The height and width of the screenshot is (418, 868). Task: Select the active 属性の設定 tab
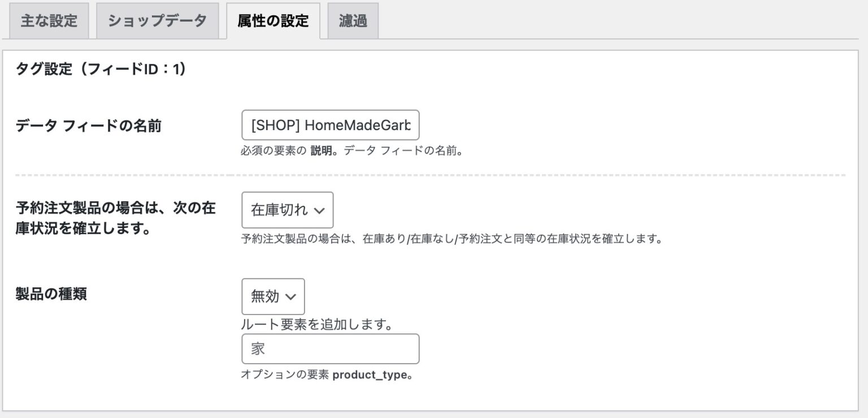273,20
